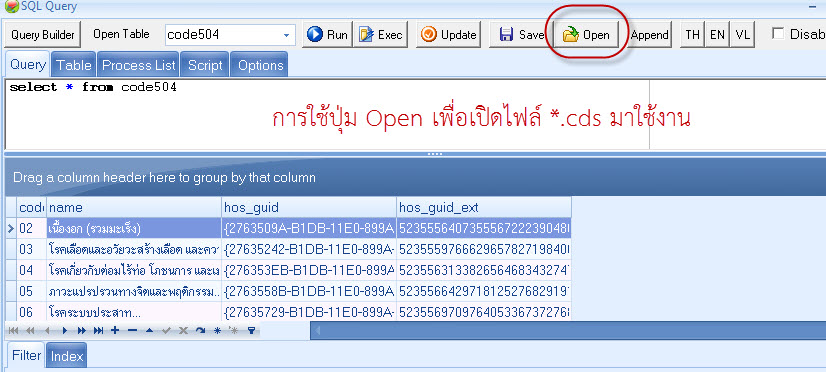Open the Options tab
Image resolution: width=826 pixels, height=372 pixels.
260,65
